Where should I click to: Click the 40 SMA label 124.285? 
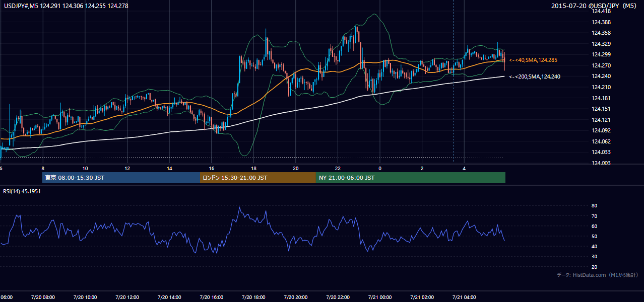point(533,60)
